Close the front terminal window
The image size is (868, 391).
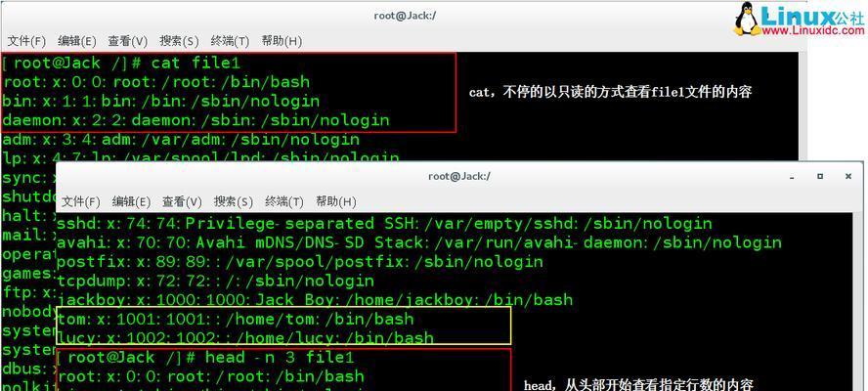(848, 176)
